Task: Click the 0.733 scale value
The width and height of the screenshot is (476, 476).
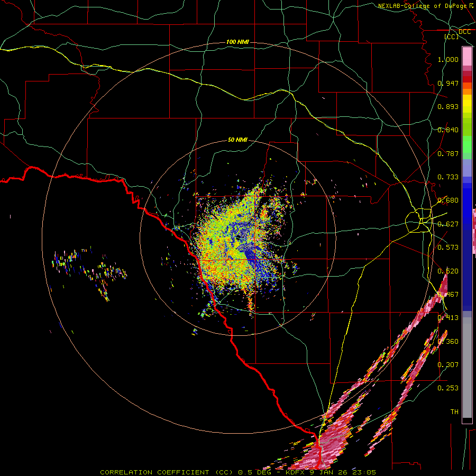Action: tap(448, 177)
